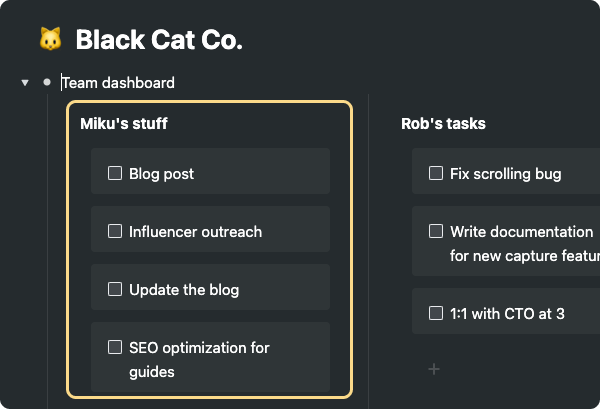Check the SEO optimization for guides box

click(115, 348)
